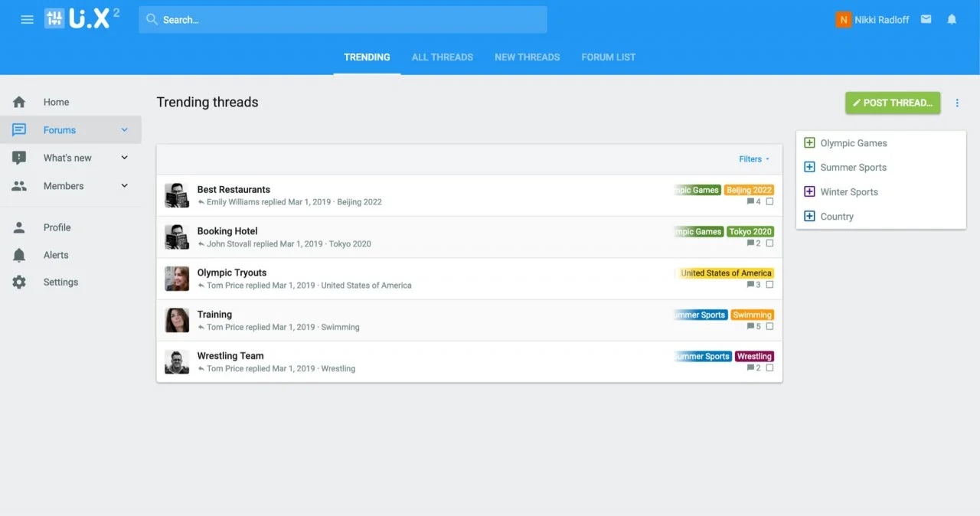
Task: Open the inbox envelope icon
Action: pyautogui.click(x=926, y=19)
